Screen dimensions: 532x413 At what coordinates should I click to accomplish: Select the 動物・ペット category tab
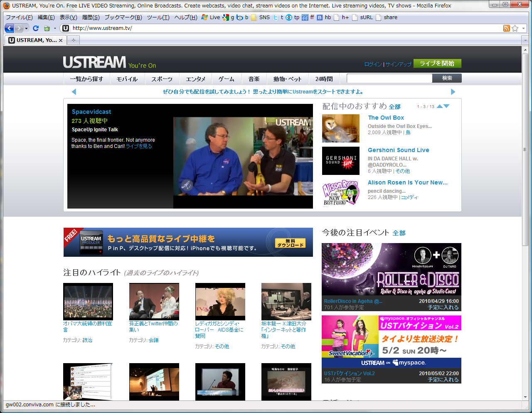pos(287,79)
